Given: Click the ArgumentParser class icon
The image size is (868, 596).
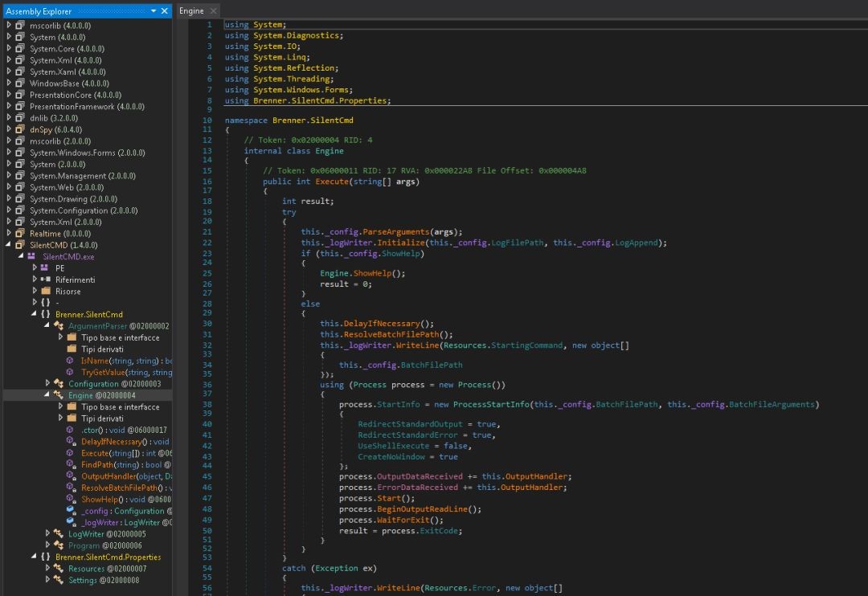Looking at the screenshot, I should pos(58,326).
